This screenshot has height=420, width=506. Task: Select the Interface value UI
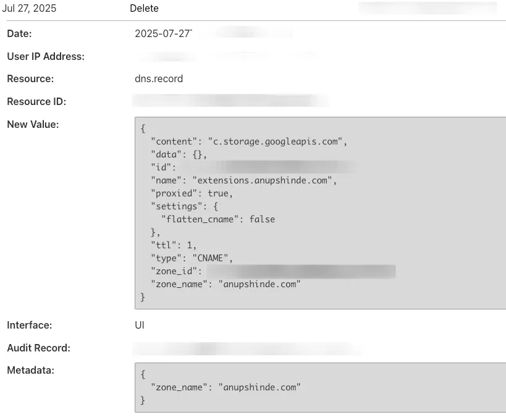coord(138,325)
